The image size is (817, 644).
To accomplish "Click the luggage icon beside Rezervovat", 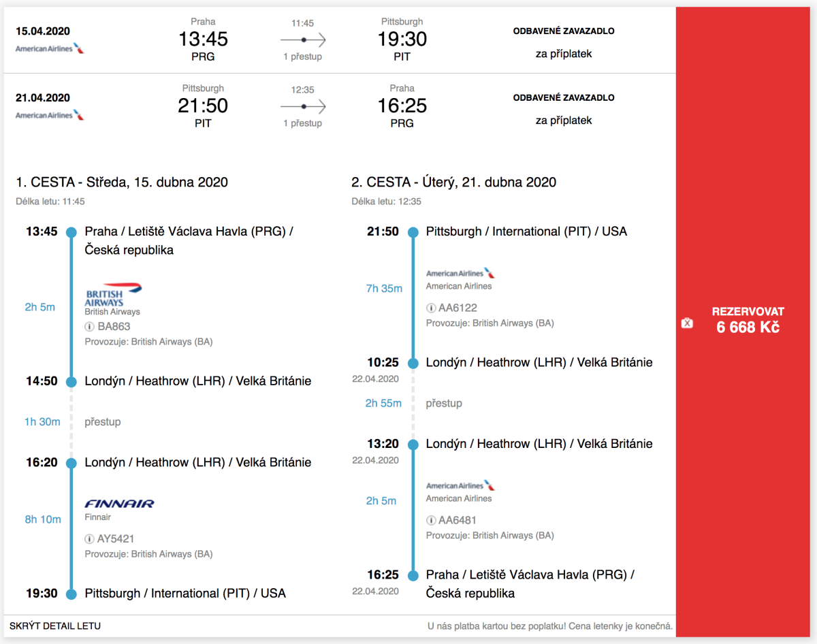I will pos(687,323).
